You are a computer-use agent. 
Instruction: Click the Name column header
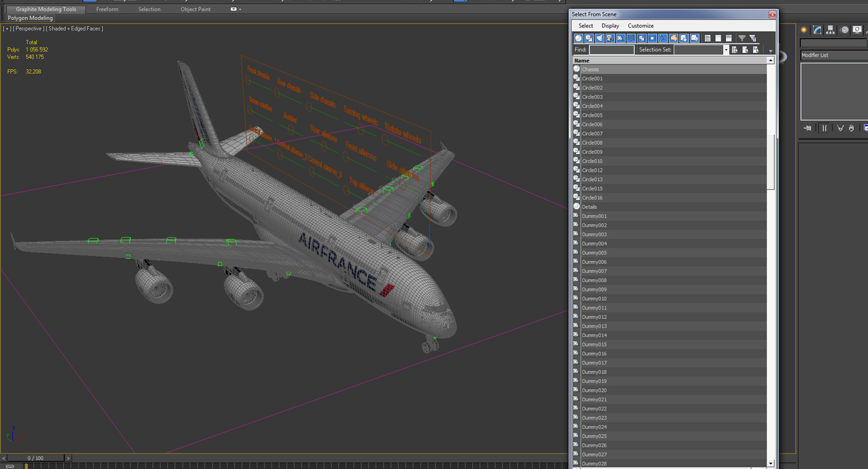[670, 60]
